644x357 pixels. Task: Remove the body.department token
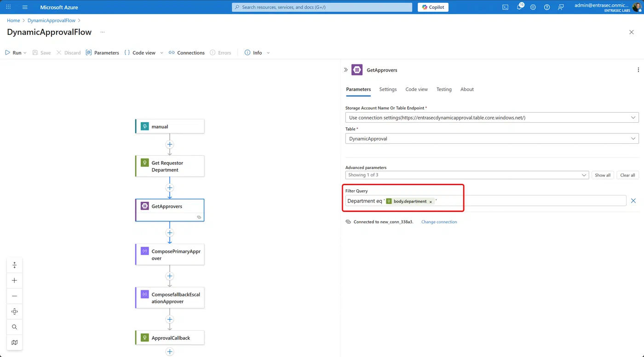point(431,202)
